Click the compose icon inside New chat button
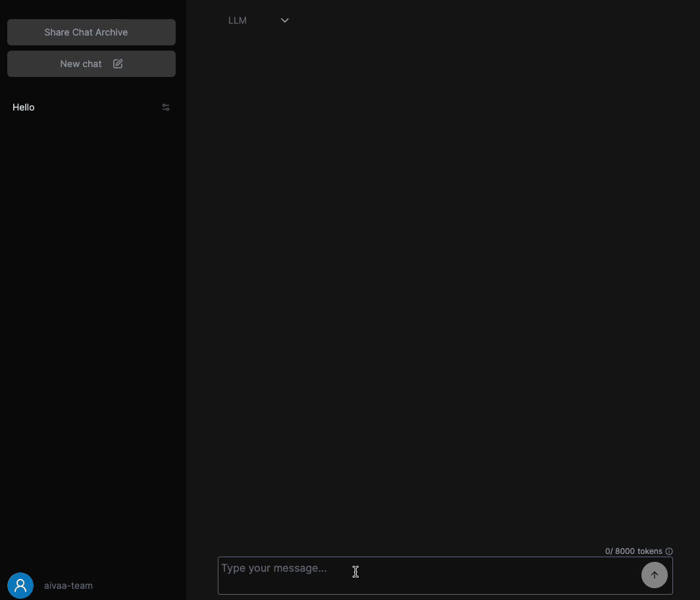This screenshot has width=700, height=600. coord(118,64)
